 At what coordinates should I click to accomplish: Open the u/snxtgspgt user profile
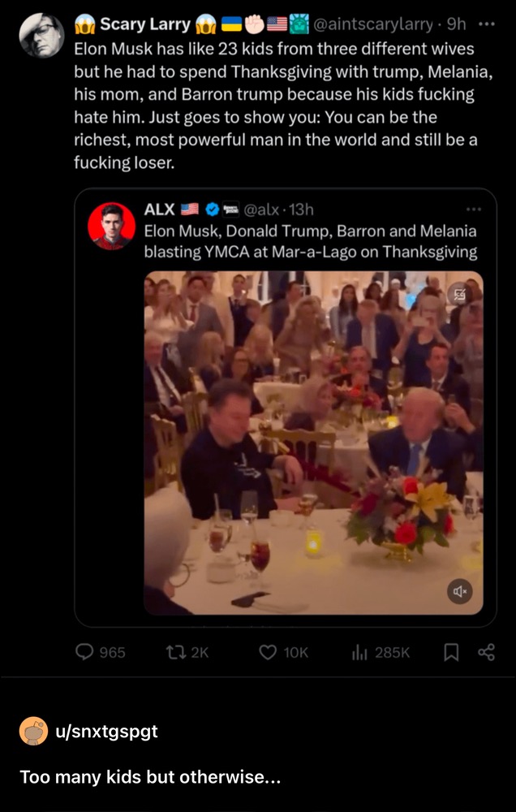tap(106, 731)
